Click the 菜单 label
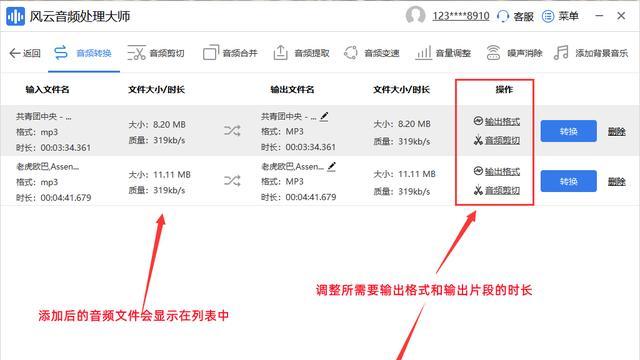 [569, 16]
